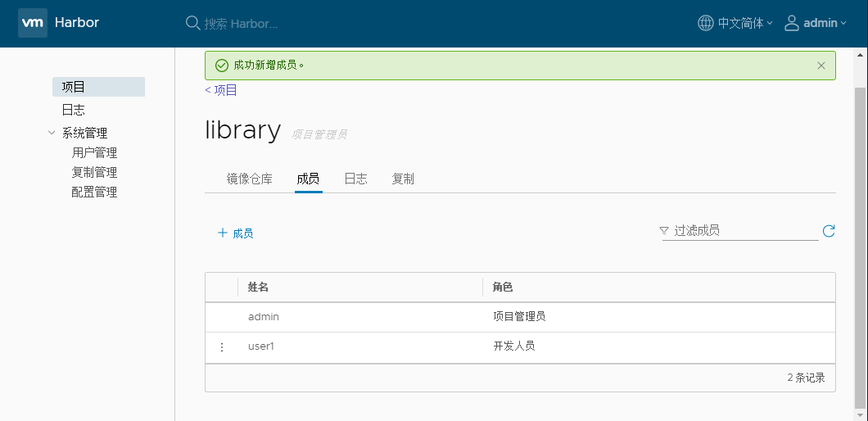Open 复制管理 in the sidebar

pyautogui.click(x=95, y=172)
